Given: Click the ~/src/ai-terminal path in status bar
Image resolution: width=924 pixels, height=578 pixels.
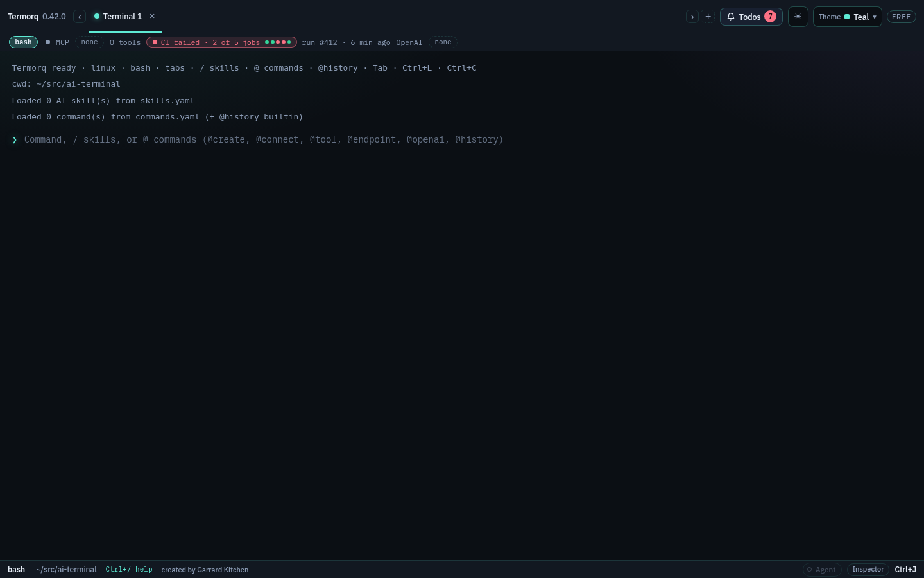Looking at the screenshot, I should point(67,570).
